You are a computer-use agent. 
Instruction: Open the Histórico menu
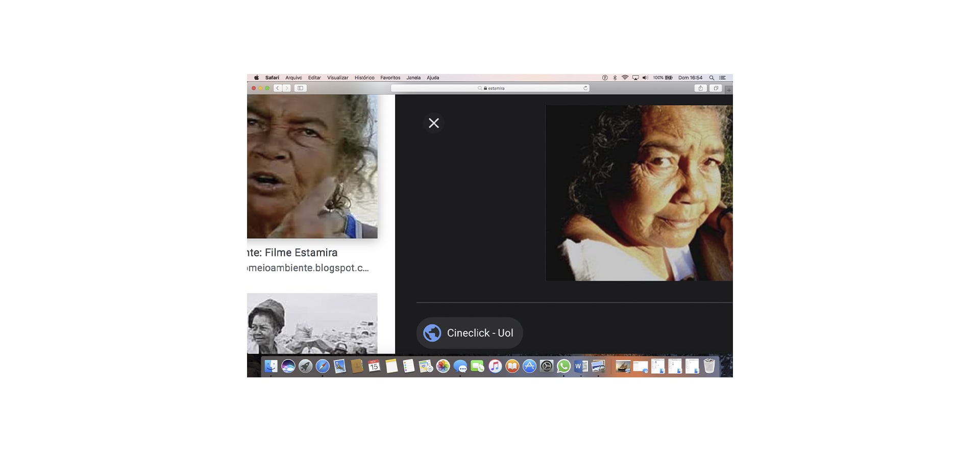pyautogui.click(x=364, y=78)
